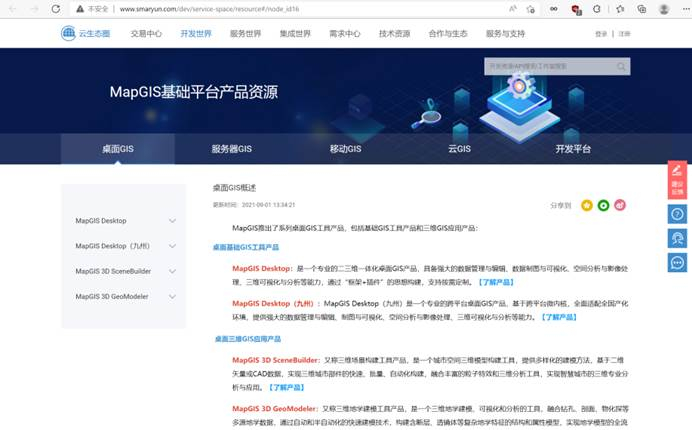Click red MapGIS 3D SceneBuilder product name
The image size is (692, 430).
(276, 360)
